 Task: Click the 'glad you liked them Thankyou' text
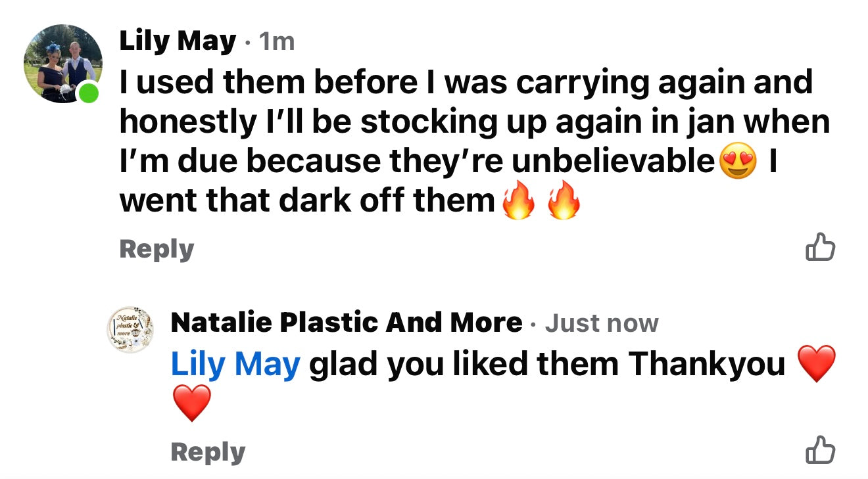coord(547,365)
